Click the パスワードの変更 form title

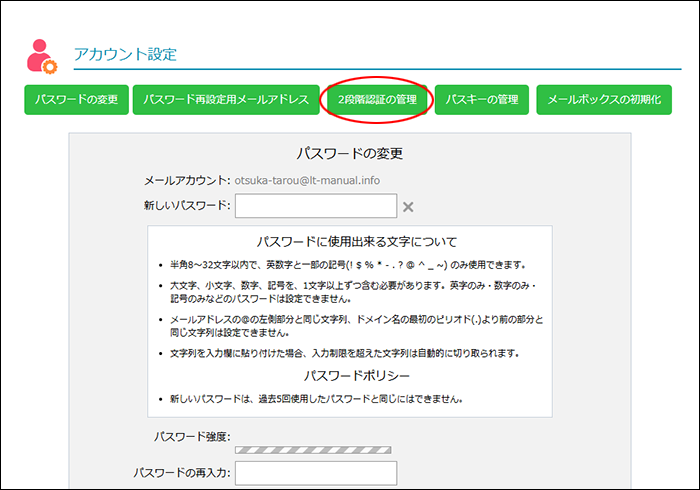pyautogui.click(x=349, y=154)
